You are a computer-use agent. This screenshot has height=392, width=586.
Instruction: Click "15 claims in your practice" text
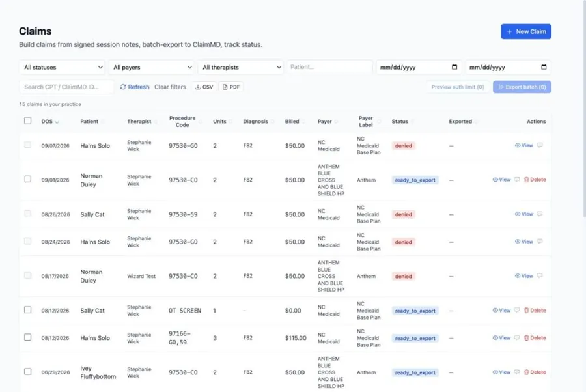click(50, 104)
